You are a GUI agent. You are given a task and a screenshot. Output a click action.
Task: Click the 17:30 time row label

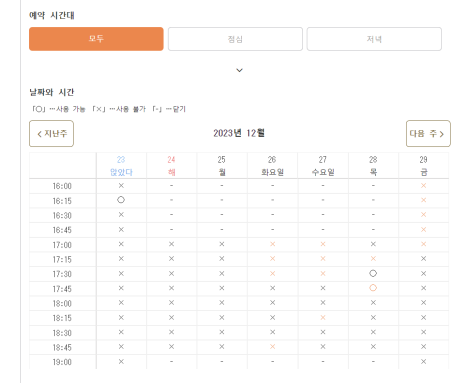[x=62, y=274]
